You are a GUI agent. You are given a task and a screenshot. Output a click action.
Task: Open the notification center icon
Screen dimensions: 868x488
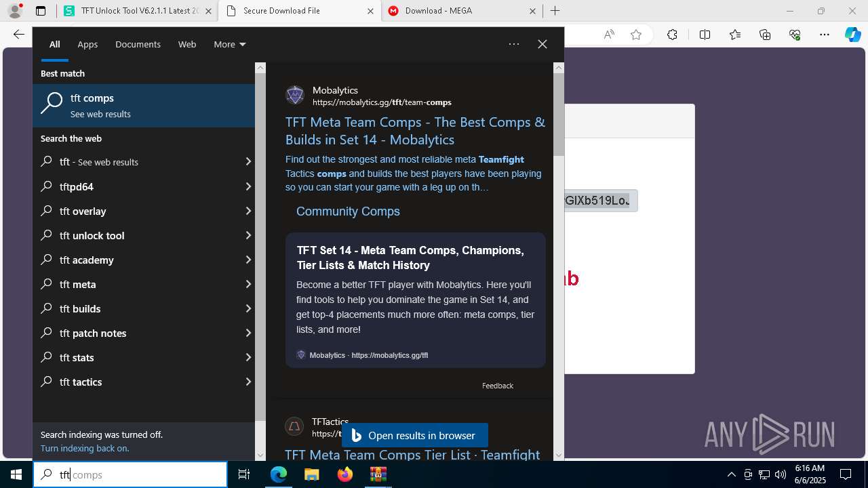846,474
